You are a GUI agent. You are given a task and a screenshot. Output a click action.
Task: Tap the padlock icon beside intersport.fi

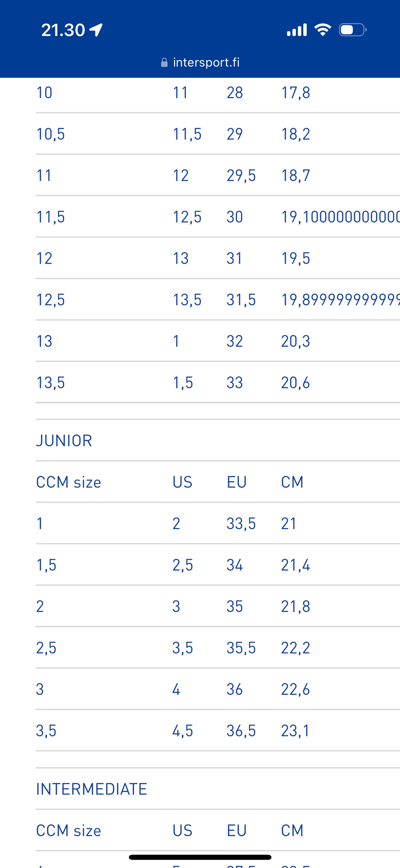[164, 63]
